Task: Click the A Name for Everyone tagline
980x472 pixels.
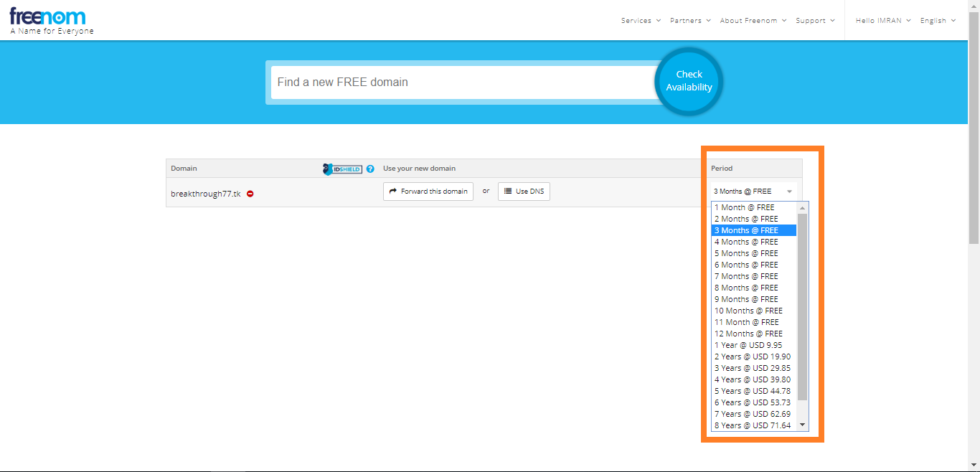Action: [x=52, y=32]
